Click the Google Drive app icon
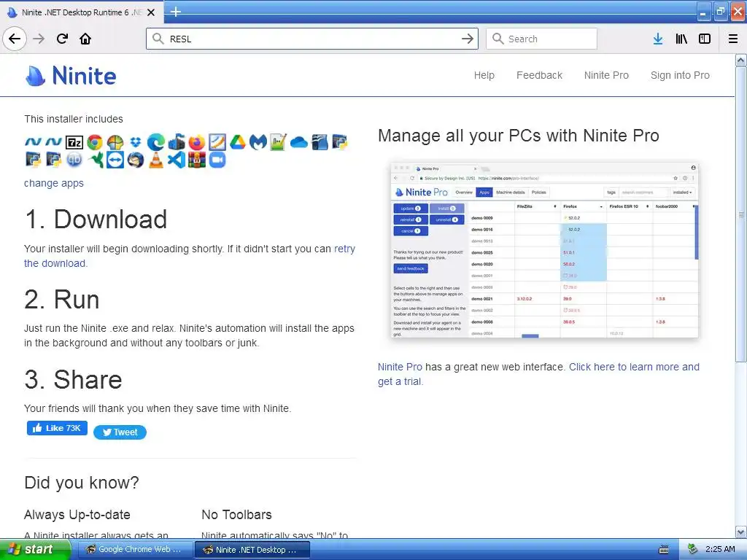747x560 pixels. pos(238,142)
